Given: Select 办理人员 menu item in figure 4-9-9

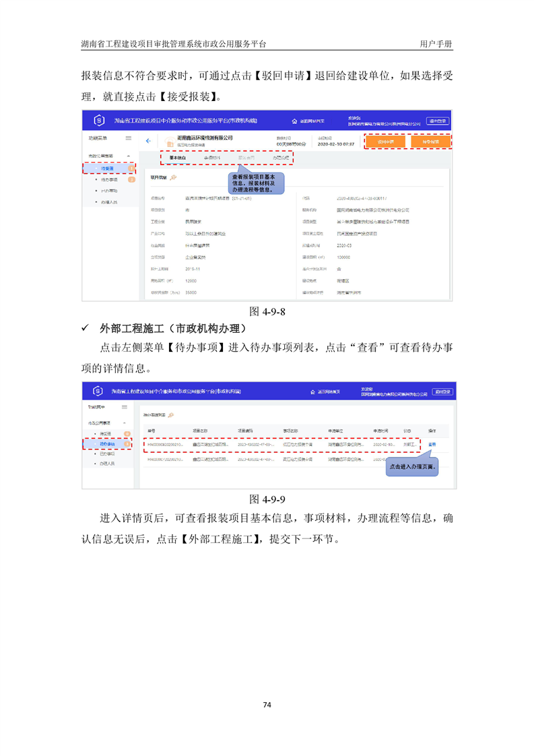Looking at the screenshot, I should click(107, 464).
